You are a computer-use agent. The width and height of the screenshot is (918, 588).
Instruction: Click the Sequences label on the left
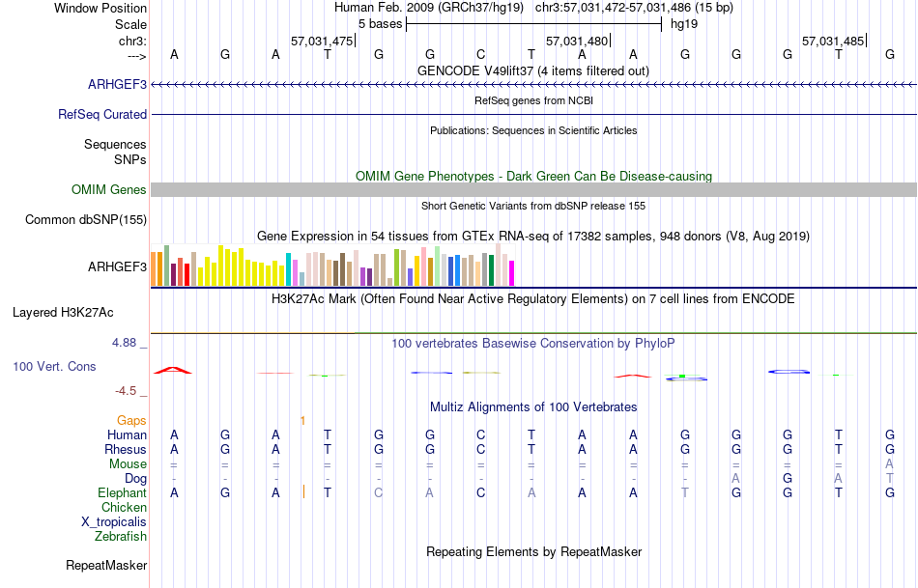(x=115, y=145)
